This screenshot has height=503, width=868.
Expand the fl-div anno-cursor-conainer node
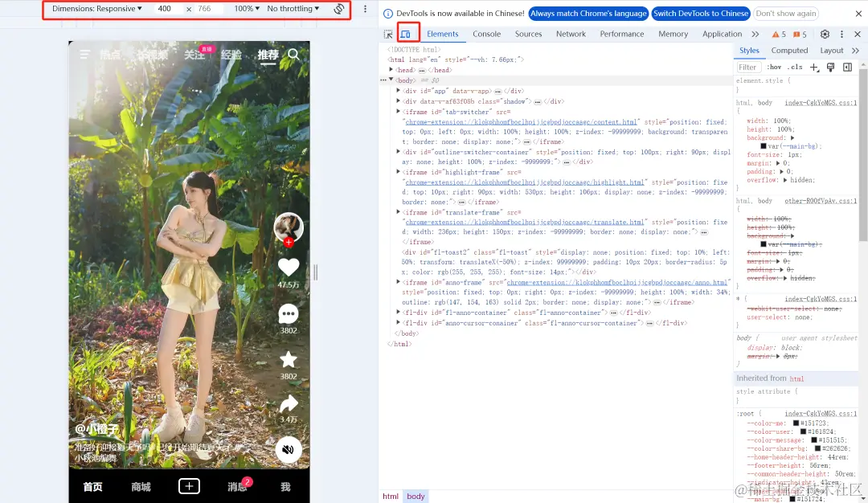(x=398, y=322)
